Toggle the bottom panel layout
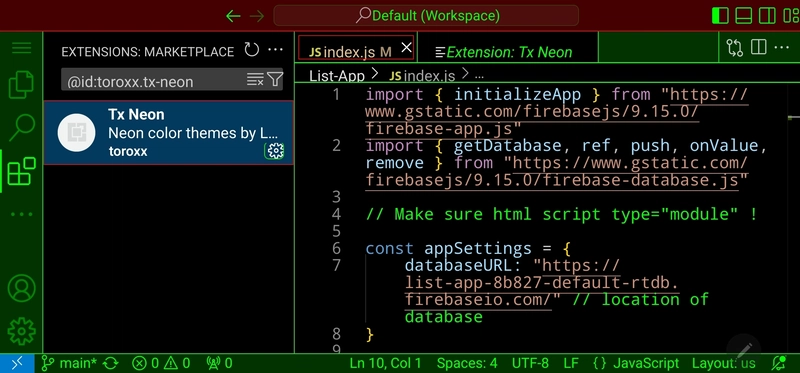Image resolution: width=800 pixels, height=373 pixels. click(x=744, y=15)
